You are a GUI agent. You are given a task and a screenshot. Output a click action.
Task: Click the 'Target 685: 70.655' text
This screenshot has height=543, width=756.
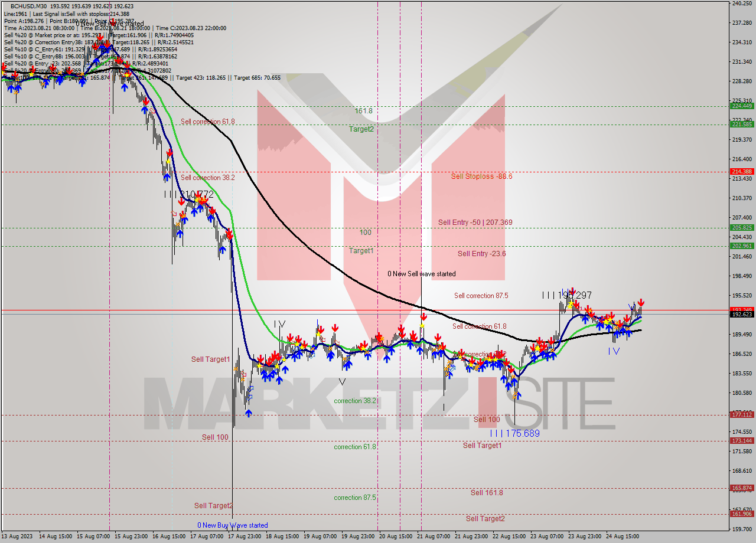(257, 77)
